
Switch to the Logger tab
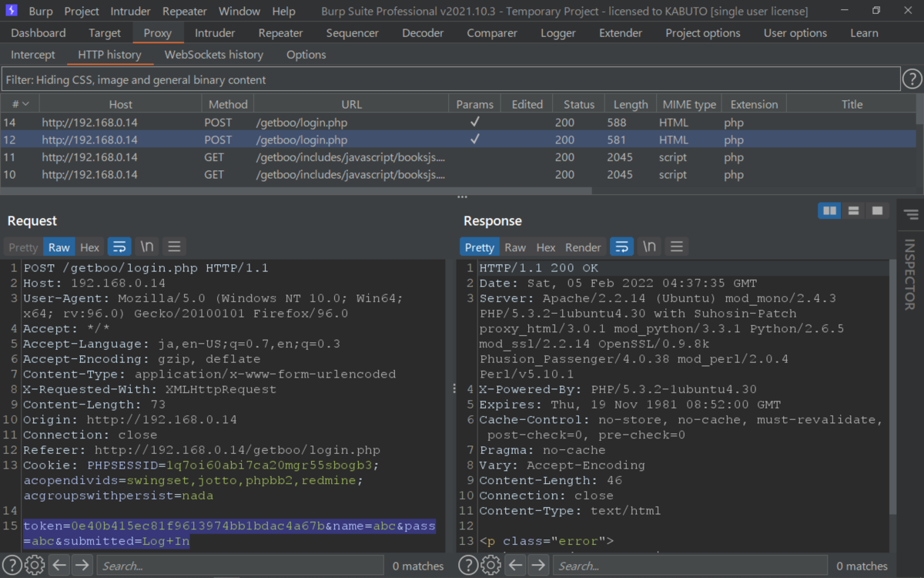click(x=558, y=33)
